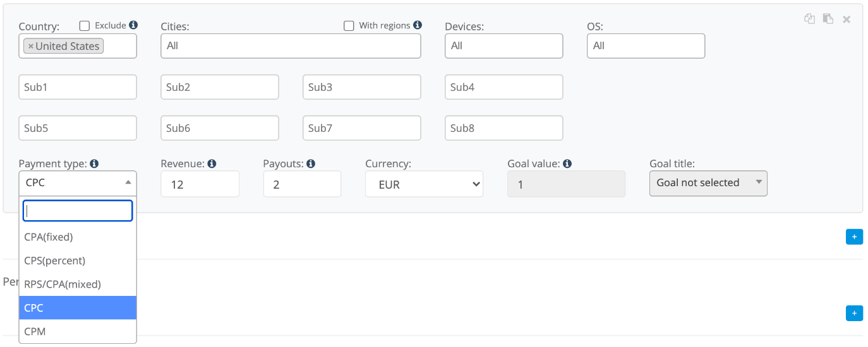Click info icon beside Payouts label
This screenshot has height=347, width=868.
310,163
